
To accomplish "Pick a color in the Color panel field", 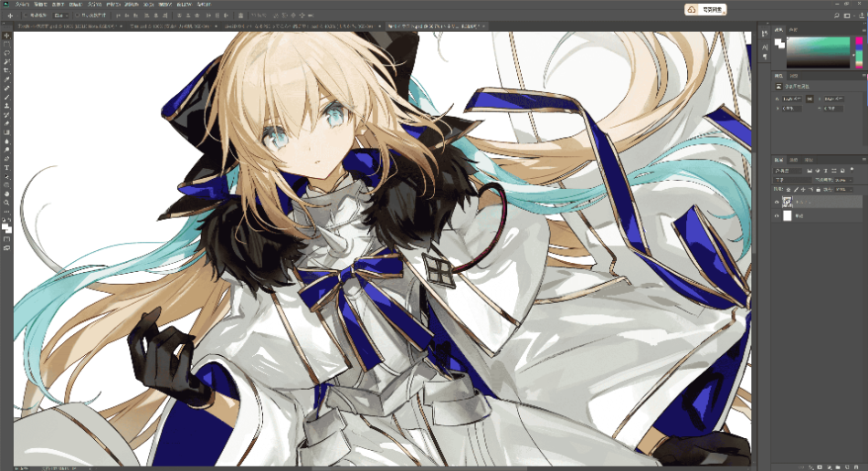I will pos(818,53).
